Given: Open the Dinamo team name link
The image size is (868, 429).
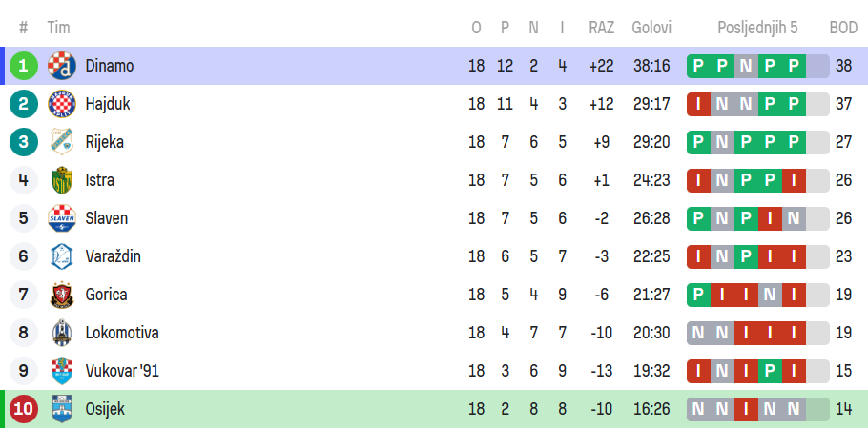Looking at the screenshot, I should pyautogui.click(x=110, y=66).
